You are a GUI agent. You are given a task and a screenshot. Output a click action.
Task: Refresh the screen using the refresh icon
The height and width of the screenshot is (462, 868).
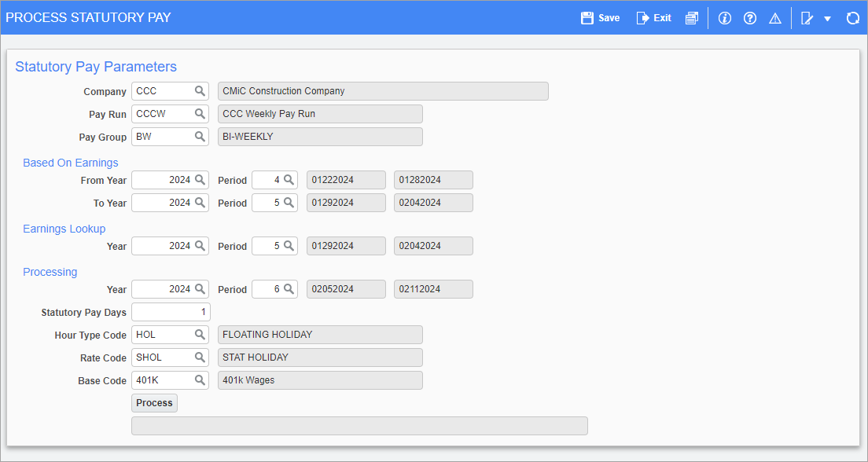pos(853,17)
